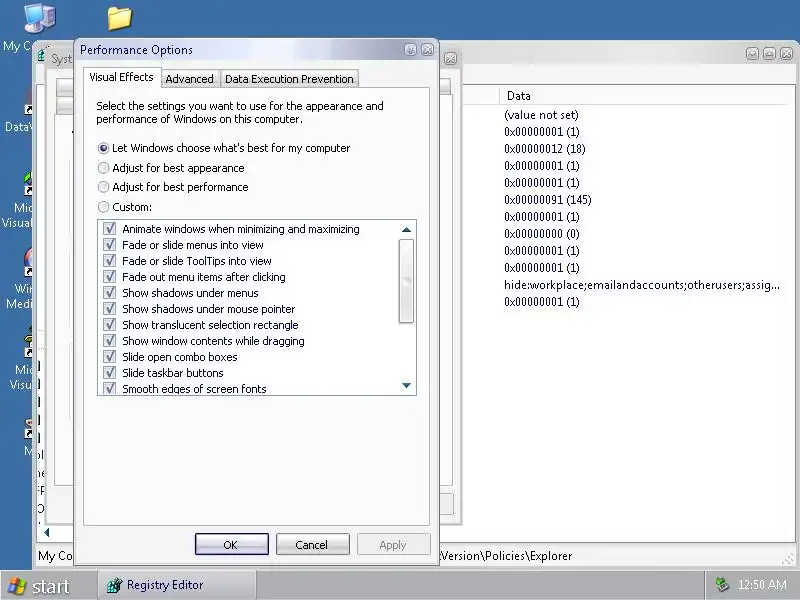The height and width of the screenshot is (600, 800).
Task: Switch to the Visual Effects tab
Action: (x=121, y=77)
